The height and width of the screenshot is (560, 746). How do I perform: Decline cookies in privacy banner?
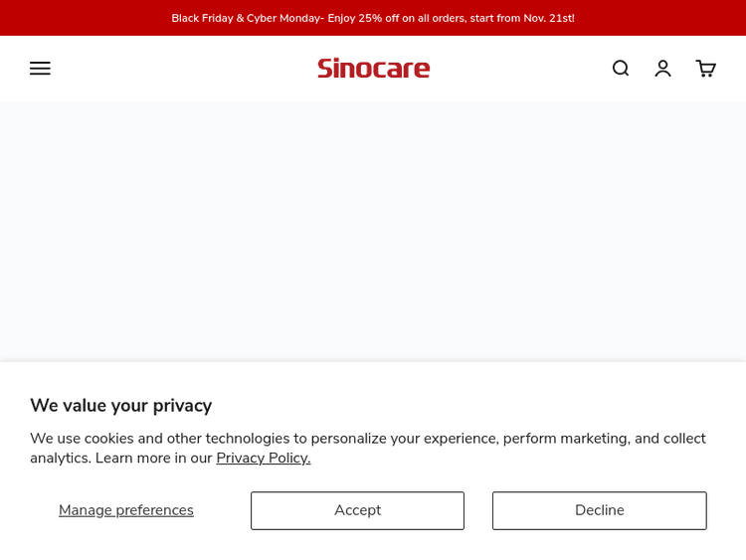[599, 510]
